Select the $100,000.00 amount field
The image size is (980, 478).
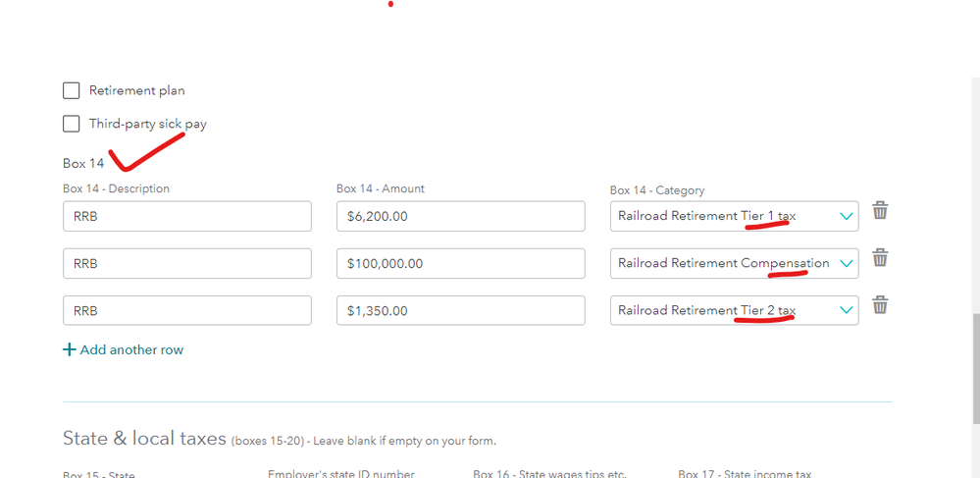(x=460, y=263)
